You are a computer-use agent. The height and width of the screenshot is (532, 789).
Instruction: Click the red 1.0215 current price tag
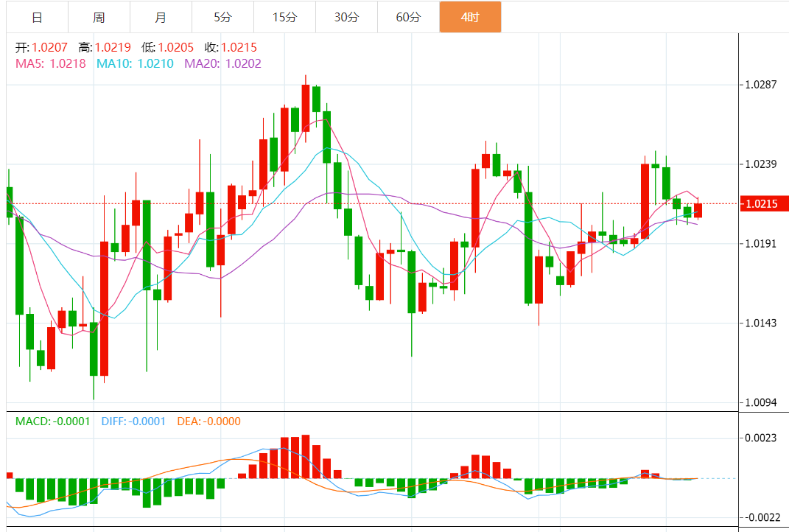pos(765,203)
